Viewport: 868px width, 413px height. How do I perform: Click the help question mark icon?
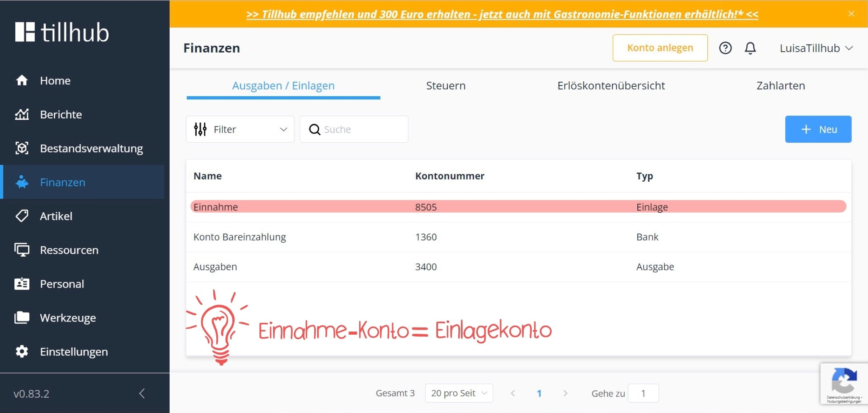coord(725,48)
